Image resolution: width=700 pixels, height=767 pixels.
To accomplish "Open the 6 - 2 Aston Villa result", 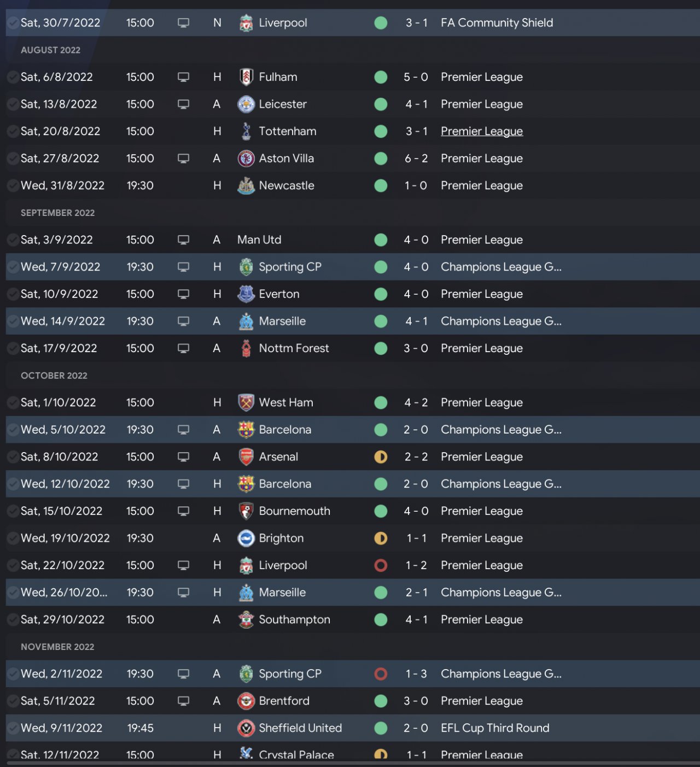I will click(x=416, y=159).
